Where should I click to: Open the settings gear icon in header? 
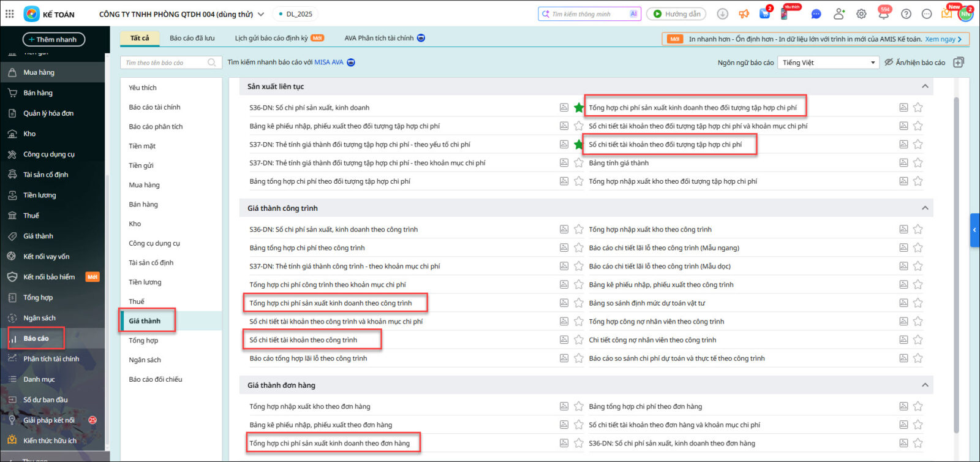coord(861,14)
